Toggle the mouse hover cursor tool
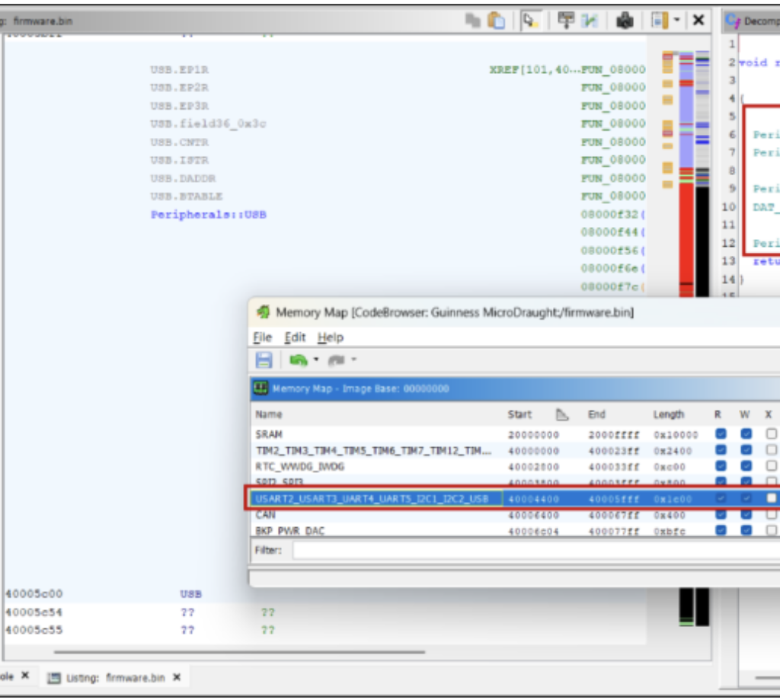This screenshot has height=700, width=780. (x=530, y=21)
